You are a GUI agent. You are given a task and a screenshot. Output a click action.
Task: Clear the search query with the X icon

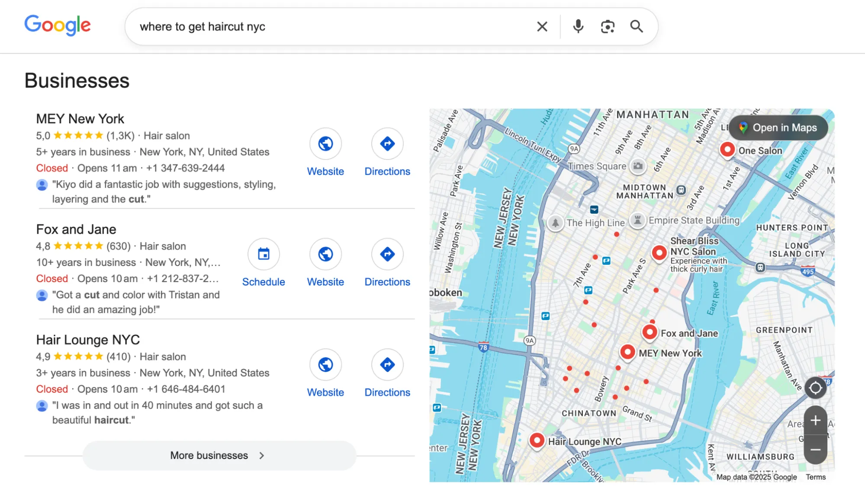[541, 26]
